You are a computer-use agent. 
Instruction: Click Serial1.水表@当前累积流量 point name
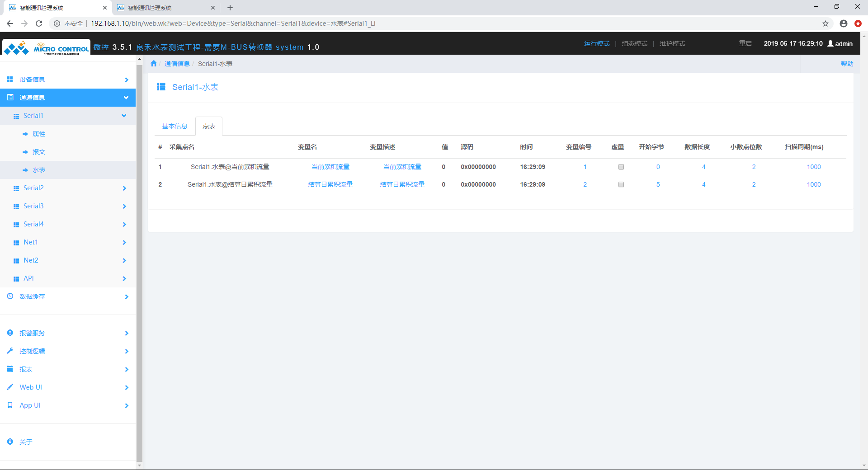tap(230, 167)
